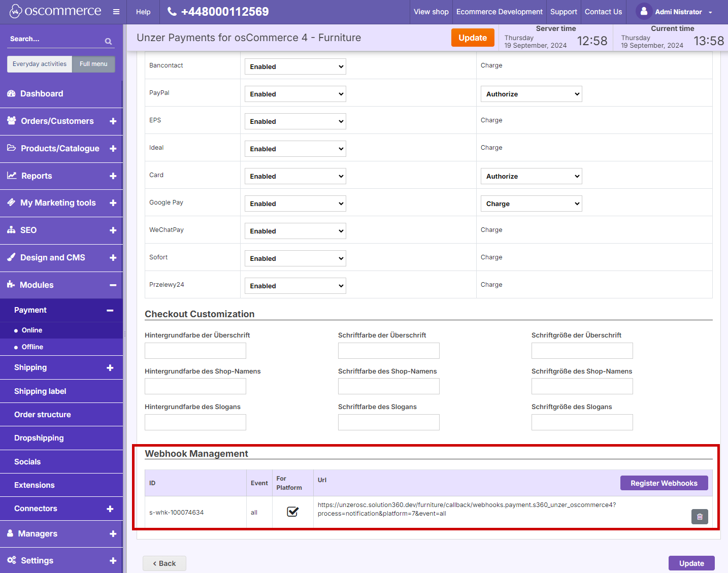
Task: Open the View shop link
Action: [x=431, y=12]
